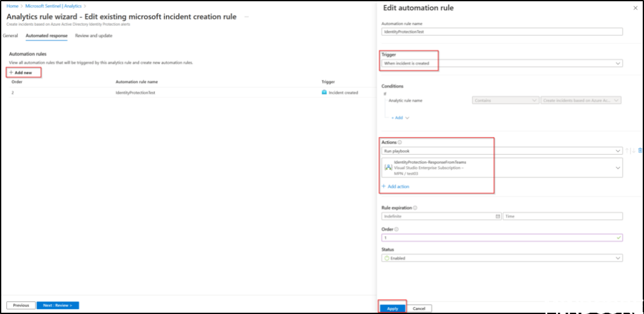
Task: Click the Incident created trigger icon
Action: [x=324, y=93]
